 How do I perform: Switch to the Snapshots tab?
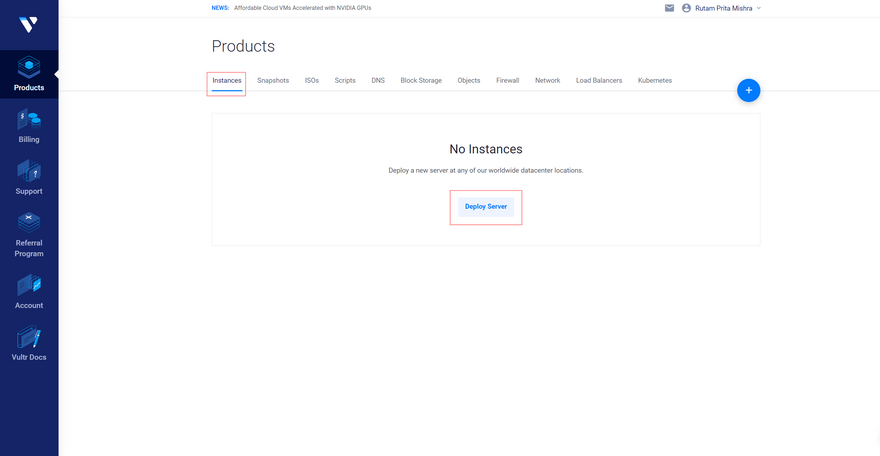coord(273,80)
